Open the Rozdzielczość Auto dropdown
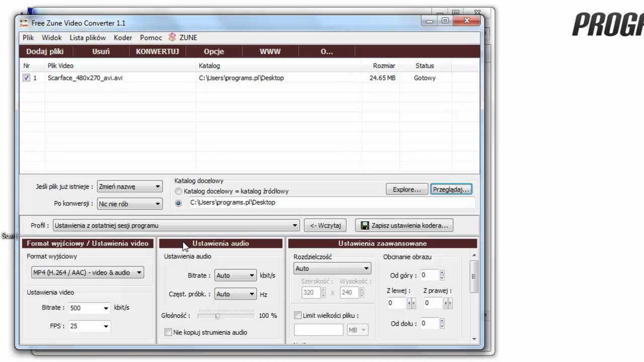644x362 pixels. (x=333, y=268)
